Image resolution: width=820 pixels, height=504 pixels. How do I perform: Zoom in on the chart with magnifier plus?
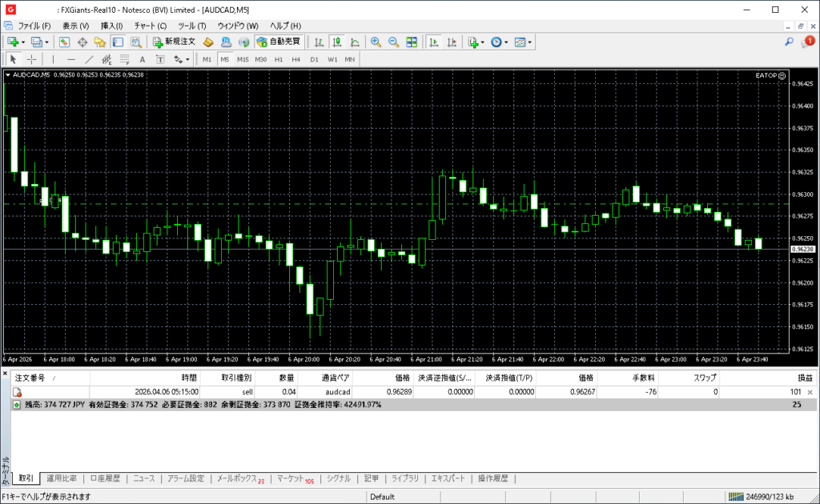pos(376,42)
